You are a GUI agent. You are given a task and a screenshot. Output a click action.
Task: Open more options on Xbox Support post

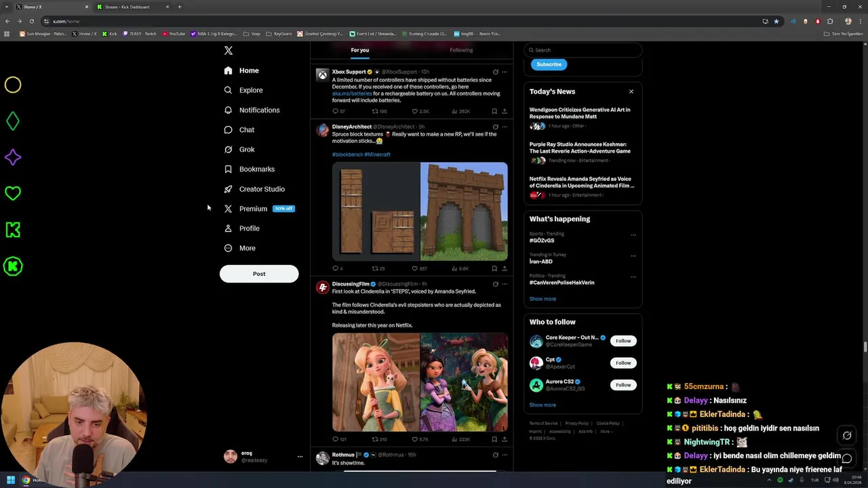[505, 72]
